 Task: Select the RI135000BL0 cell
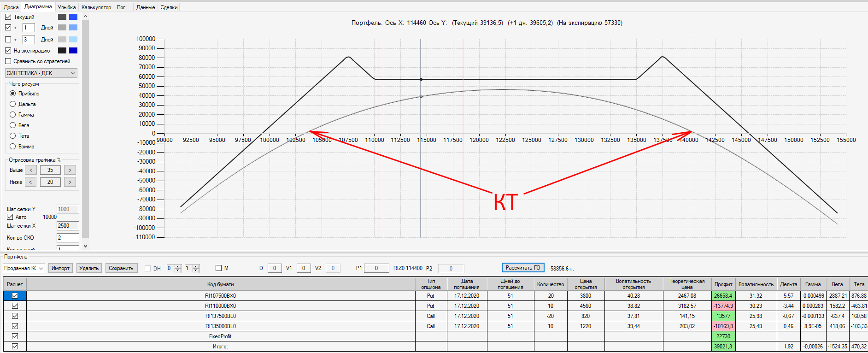coord(221,326)
